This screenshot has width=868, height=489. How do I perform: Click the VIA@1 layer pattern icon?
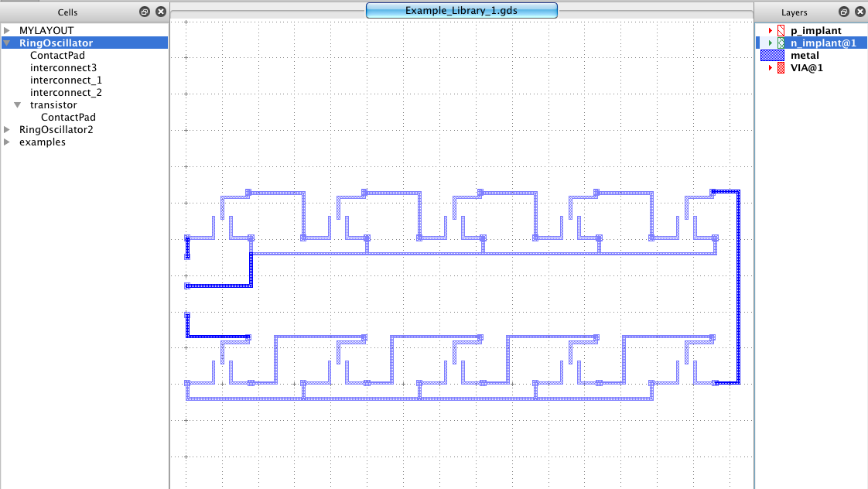click(781, 67)
